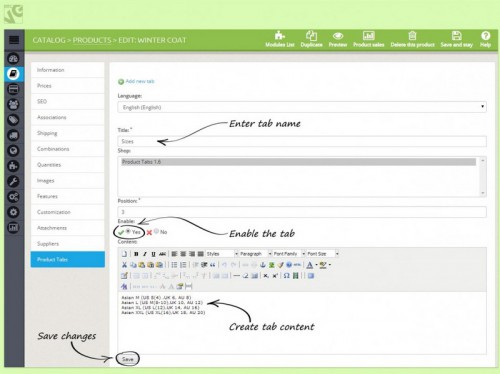Open the Modules List icon
This screenshot has height=374, width=500.
280,35
